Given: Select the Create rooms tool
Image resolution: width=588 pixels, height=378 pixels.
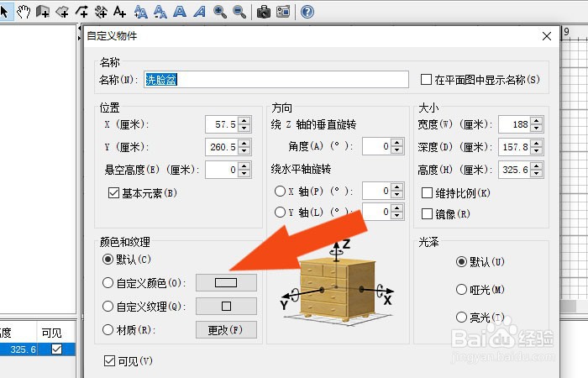Looking at the screenshot, I should click(62, 12).
